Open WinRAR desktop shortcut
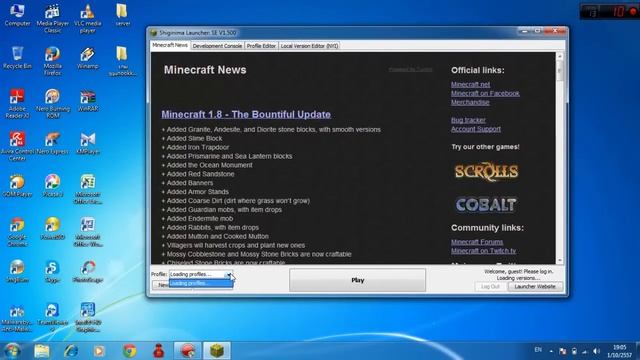Viewport: 640px width, 360px height. tap(87, 100)
